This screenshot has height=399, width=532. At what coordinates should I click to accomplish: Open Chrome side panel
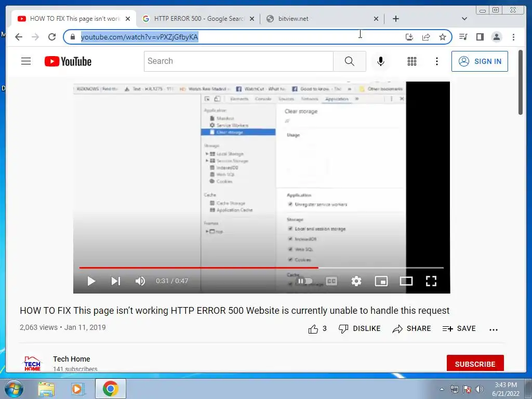tap(480, 37)
